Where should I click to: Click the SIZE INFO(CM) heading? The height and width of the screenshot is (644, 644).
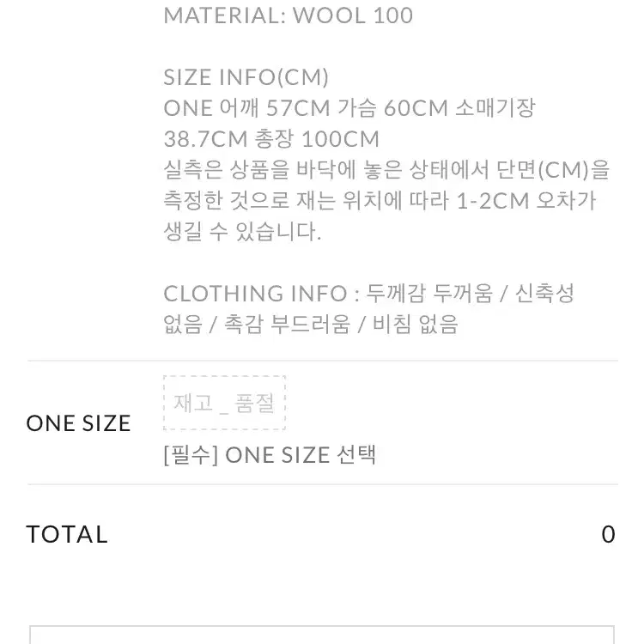click(246, 77)
